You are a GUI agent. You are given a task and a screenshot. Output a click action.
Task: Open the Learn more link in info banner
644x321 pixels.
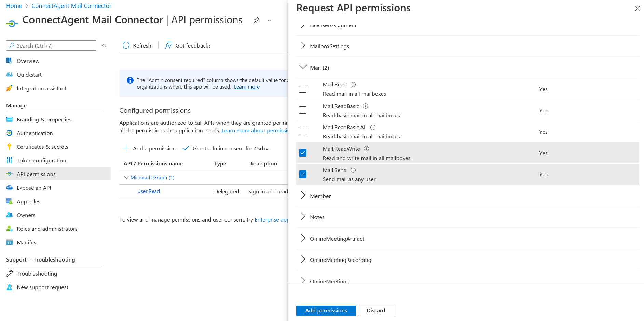point(247,87)
